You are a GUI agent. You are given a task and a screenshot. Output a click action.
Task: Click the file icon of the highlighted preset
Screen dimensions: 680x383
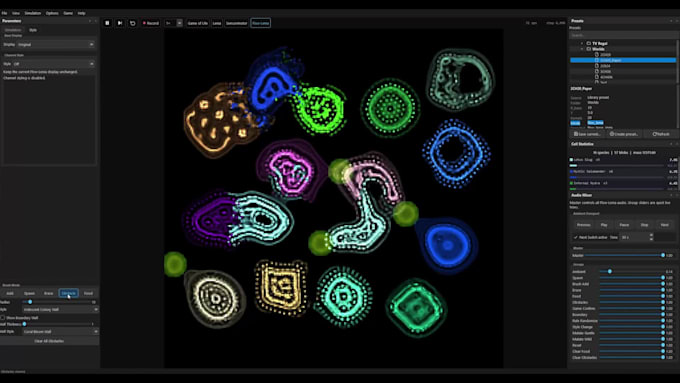597,60
